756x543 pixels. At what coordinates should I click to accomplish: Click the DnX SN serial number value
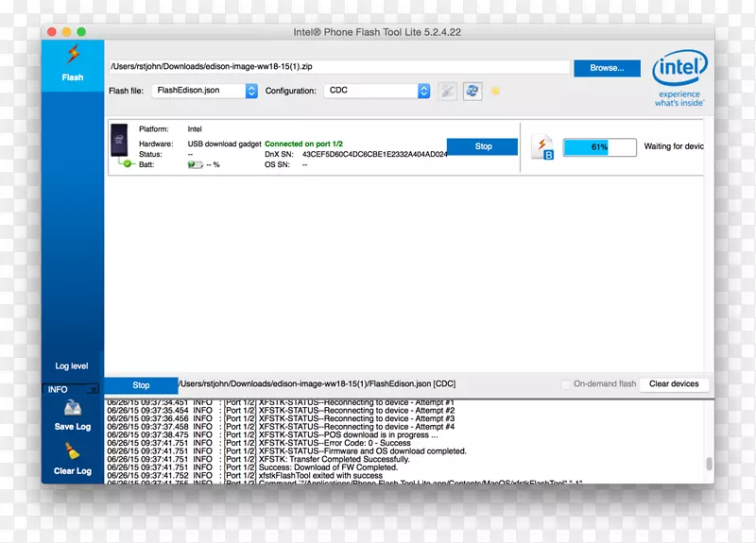(374, 154)
